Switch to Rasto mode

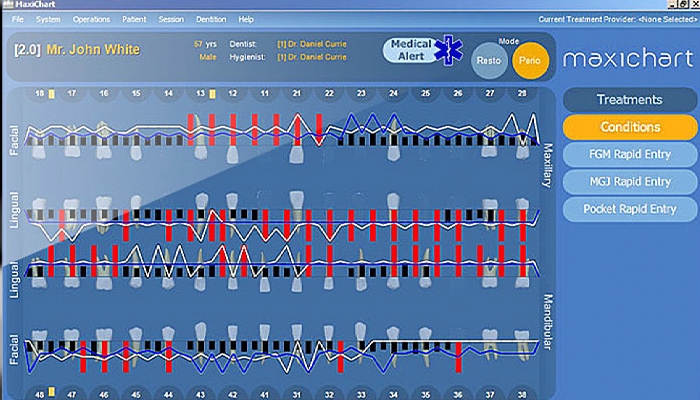click(490, 60)
